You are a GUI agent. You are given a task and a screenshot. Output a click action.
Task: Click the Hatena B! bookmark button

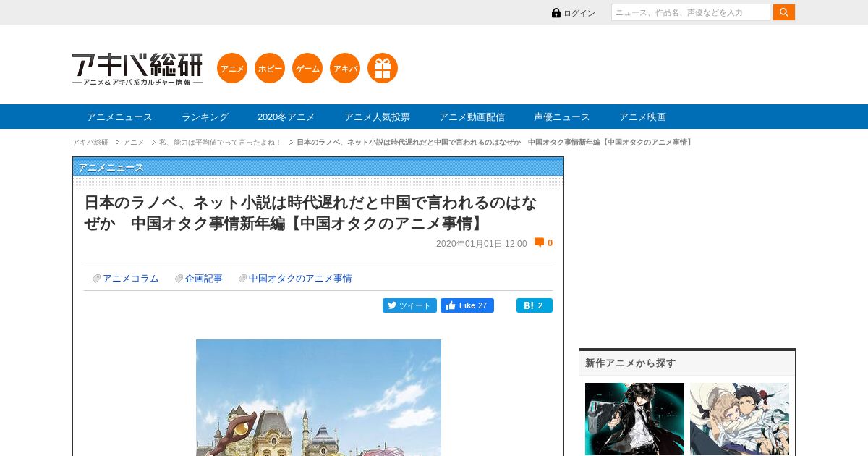(x=535, y=305)
